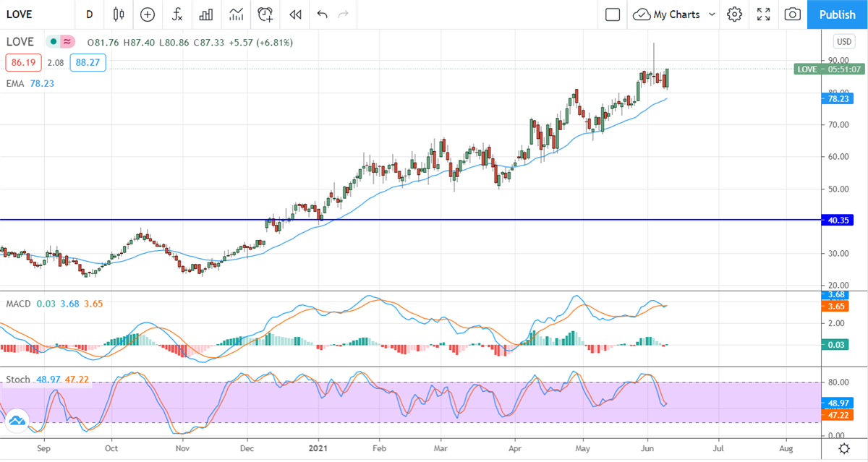Click the Compare or Add Symbol plus icon
The image size is (868, 462).
148,14
